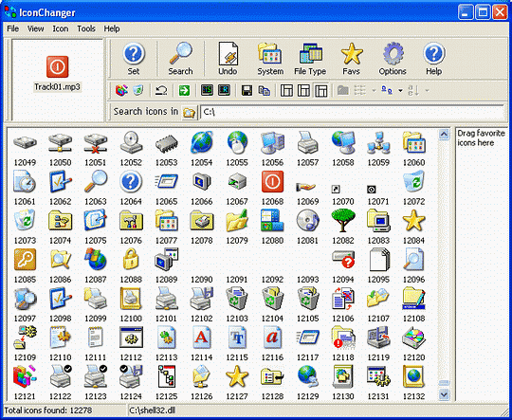512x420 pixels.
Task: Toggle the third, pressed panel layout button
Action: pos(321,90)
